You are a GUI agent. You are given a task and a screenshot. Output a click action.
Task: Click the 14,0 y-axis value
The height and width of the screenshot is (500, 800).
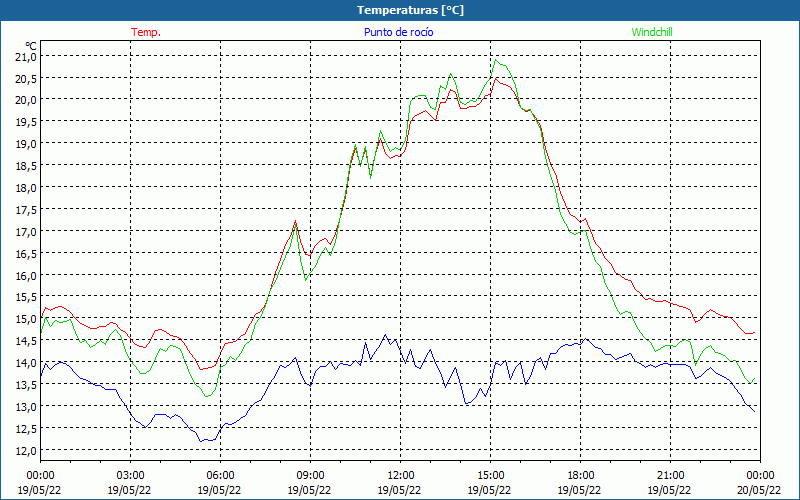(26, 363)
